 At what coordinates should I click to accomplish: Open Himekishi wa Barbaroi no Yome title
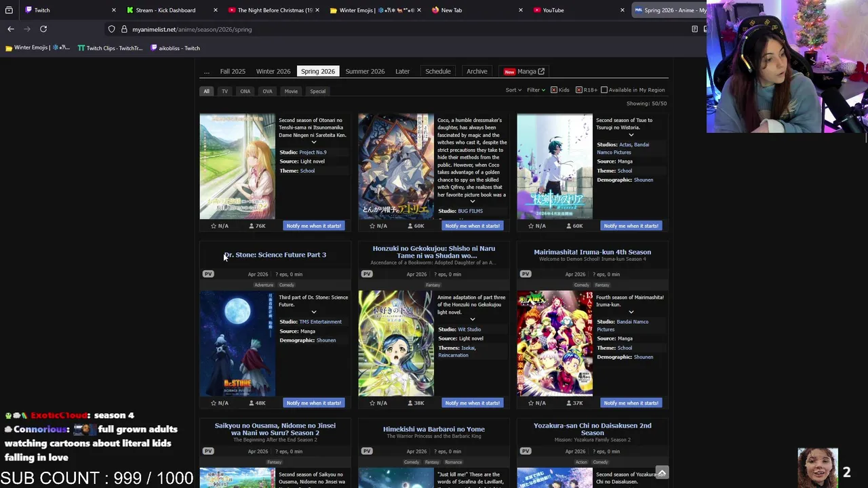(434, 429)
